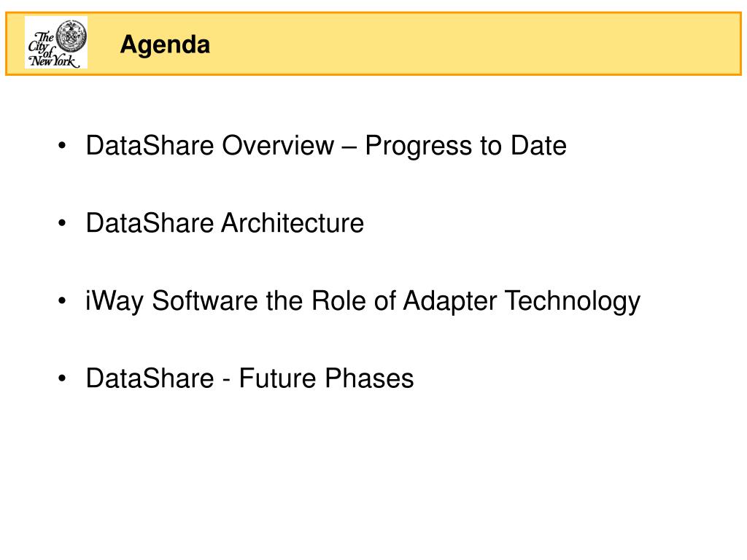The height and width of the screenshot is (560, 747).
Task: Click the word Technology
Action: 573,302
